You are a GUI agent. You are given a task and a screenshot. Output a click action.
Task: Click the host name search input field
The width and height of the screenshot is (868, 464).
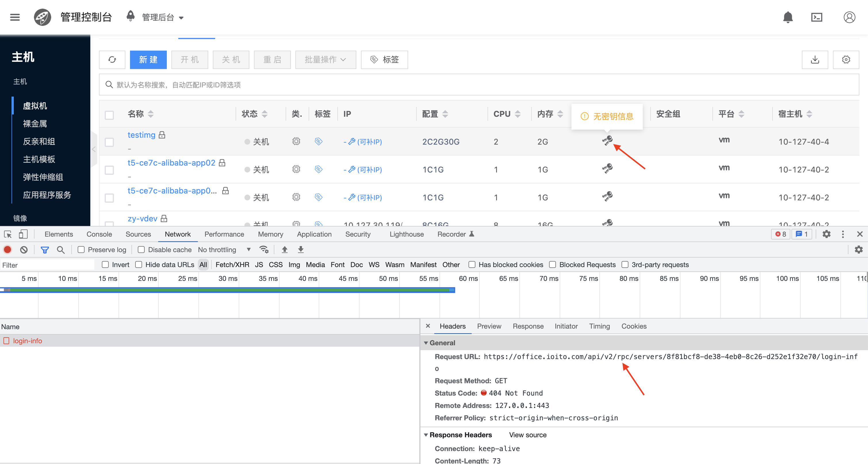479,85
